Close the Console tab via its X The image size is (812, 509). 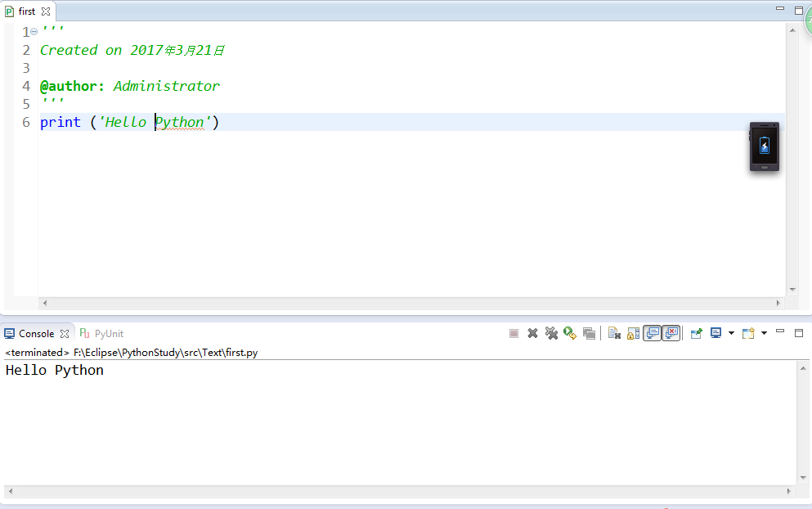point(65,334)
